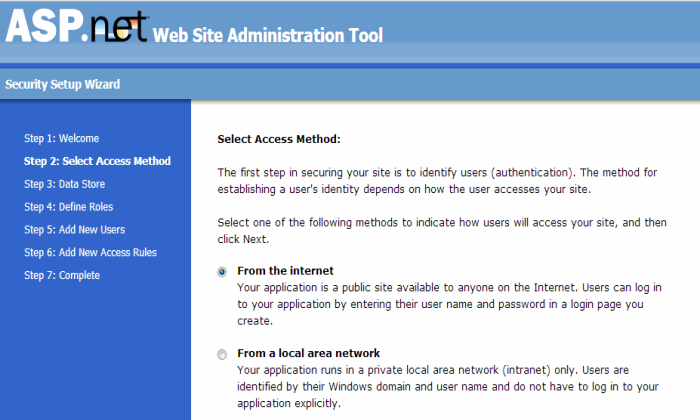This screenshot has width=700, height=420.
Task: Click the paragraph beginning 'Select one of the following methods'
Action: [442, 231]
